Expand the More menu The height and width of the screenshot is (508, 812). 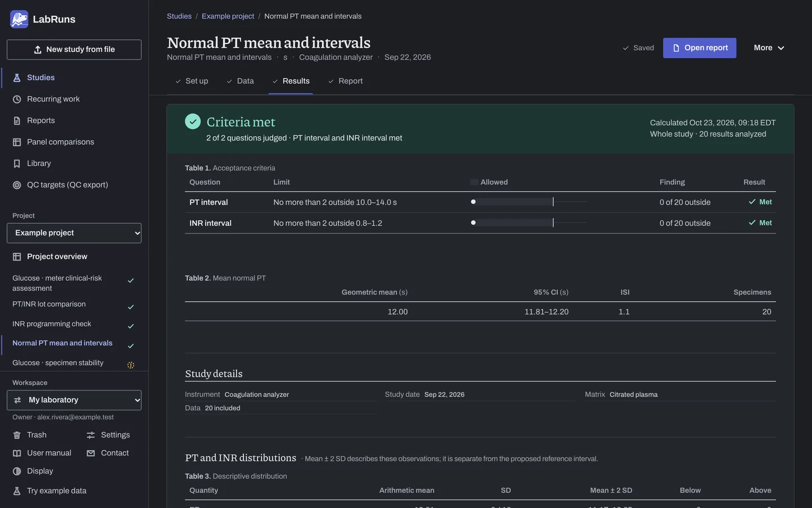(769, 48)
